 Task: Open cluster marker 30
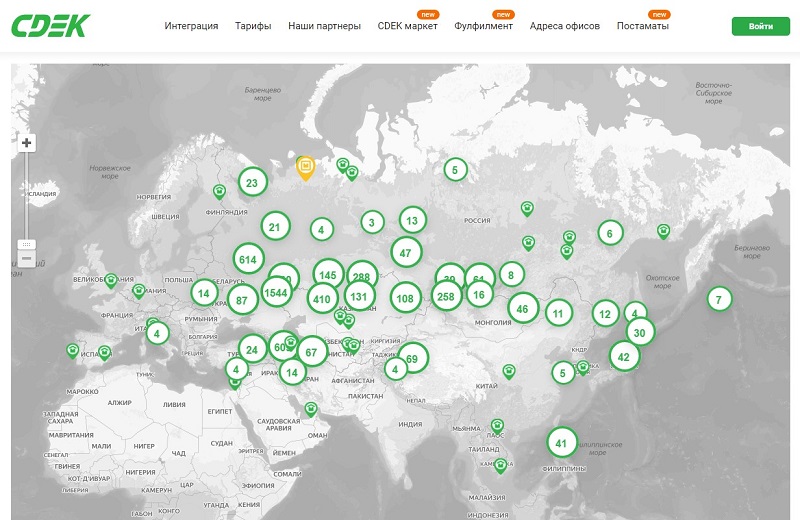pos(640,333)
